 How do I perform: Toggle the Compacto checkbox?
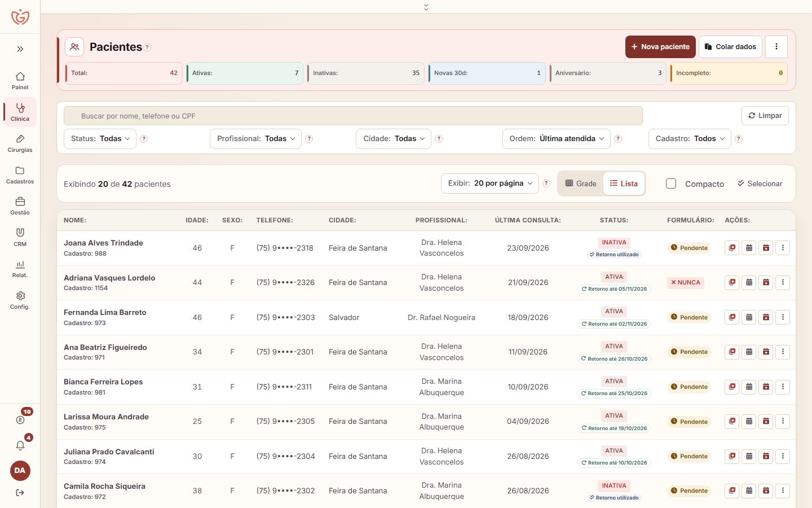click(x=671, y=183)
